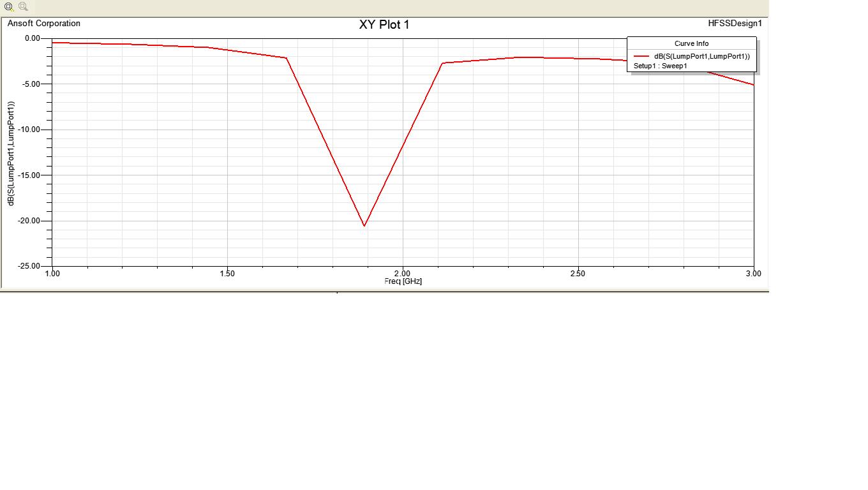Click the -5.00 Y-axis tick label
This screenshot has height=490, width=868.
point(31,84)
